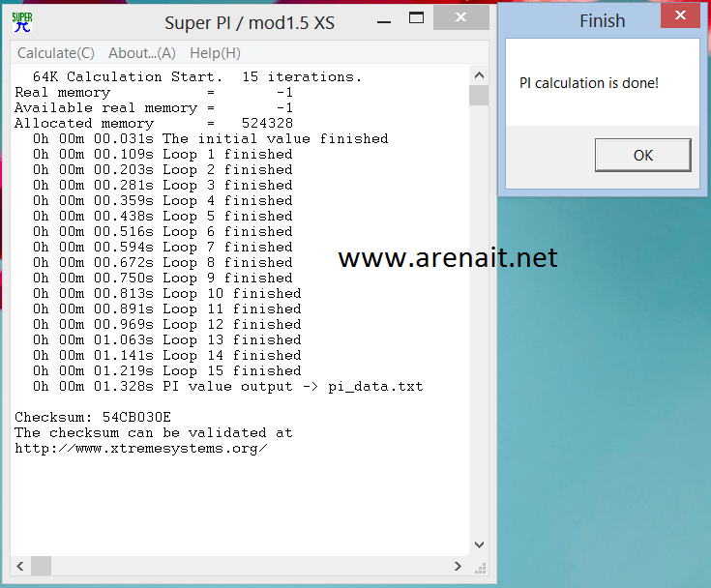Click the horizontal scrollbar right arrow
711x588 pixels.
point(458,566)
